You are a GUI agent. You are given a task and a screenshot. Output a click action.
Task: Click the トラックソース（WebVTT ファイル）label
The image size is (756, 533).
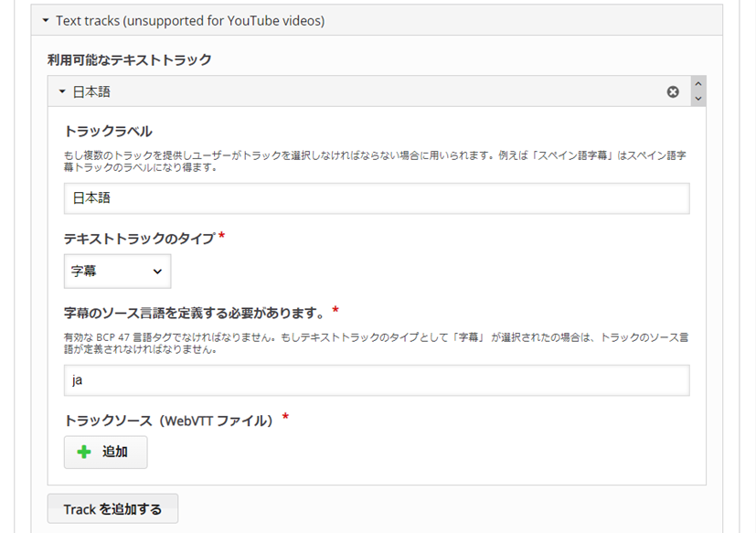[168, 421]
